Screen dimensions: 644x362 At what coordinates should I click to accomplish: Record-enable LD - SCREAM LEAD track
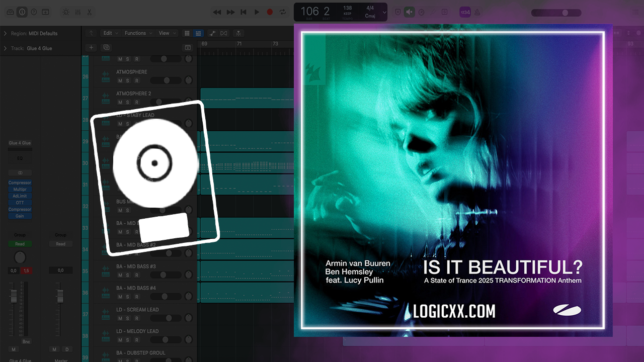point(136,318)
